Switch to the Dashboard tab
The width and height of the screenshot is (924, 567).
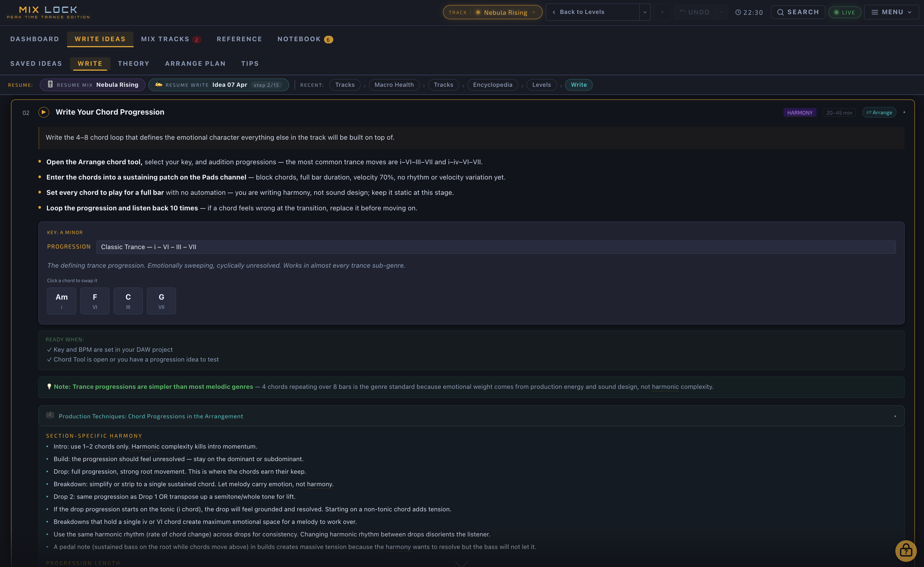[x=34, y=39]
